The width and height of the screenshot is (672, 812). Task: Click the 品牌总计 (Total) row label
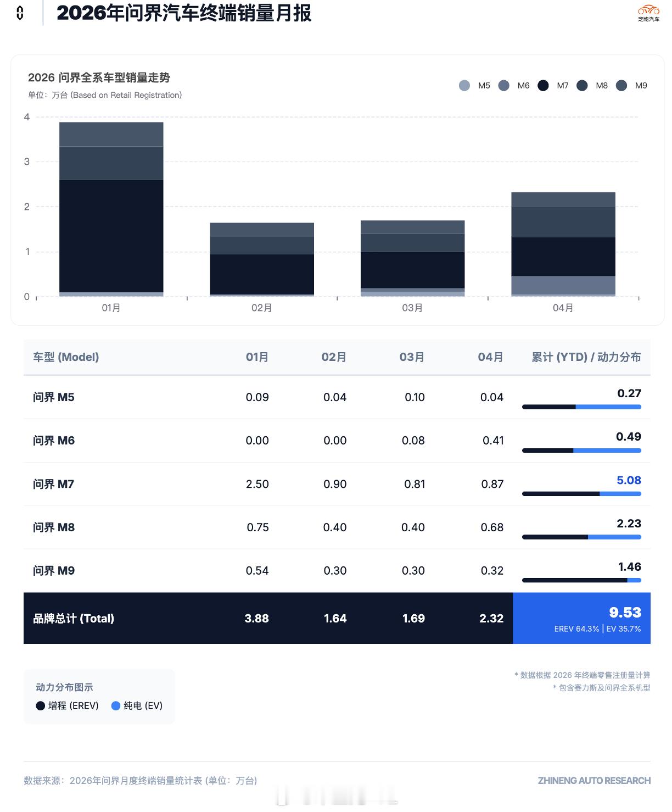74,619
